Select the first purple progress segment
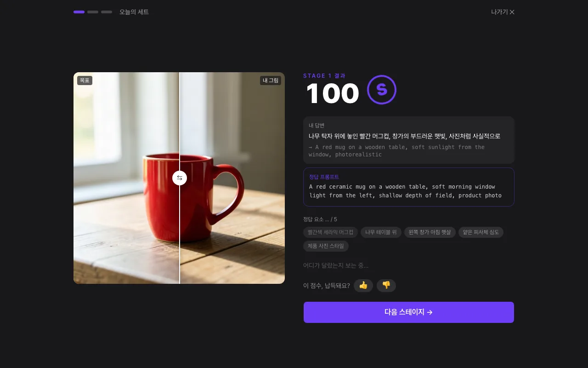This screenshot has height=368, width=588. 79,12
